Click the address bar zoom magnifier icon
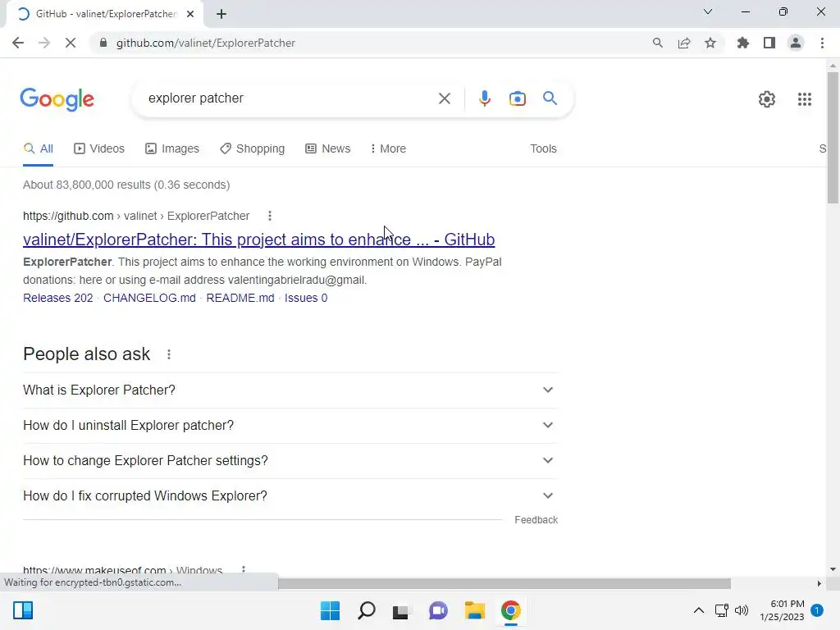 tap(657, 43)
